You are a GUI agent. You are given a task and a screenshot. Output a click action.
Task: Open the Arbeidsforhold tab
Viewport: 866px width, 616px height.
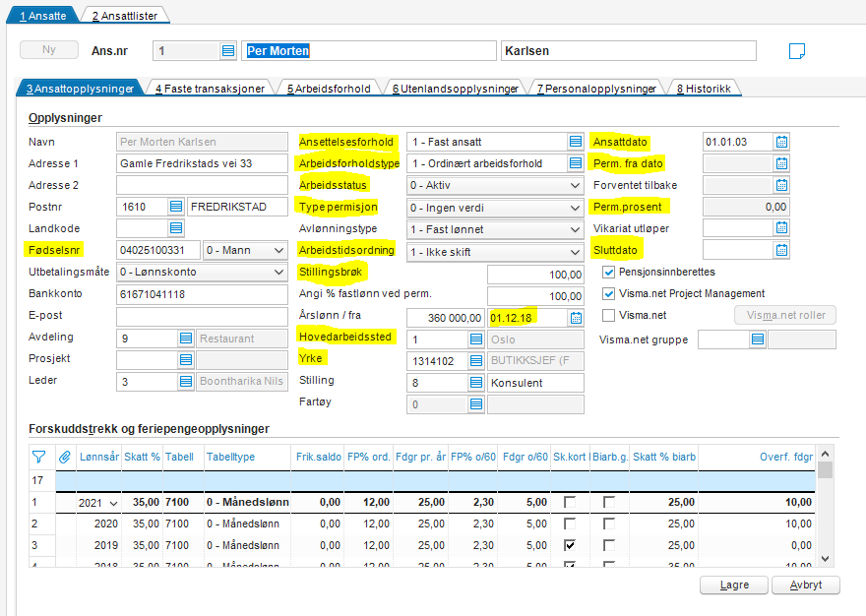coord(329,89)
